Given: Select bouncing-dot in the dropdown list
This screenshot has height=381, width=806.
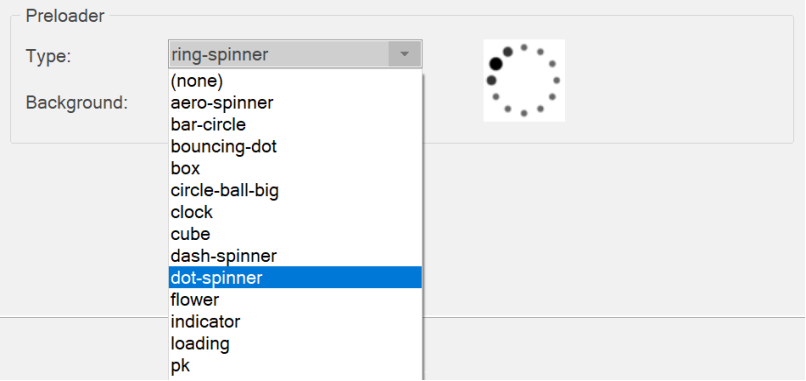Looking at the screenshot, I should point(295,147).
